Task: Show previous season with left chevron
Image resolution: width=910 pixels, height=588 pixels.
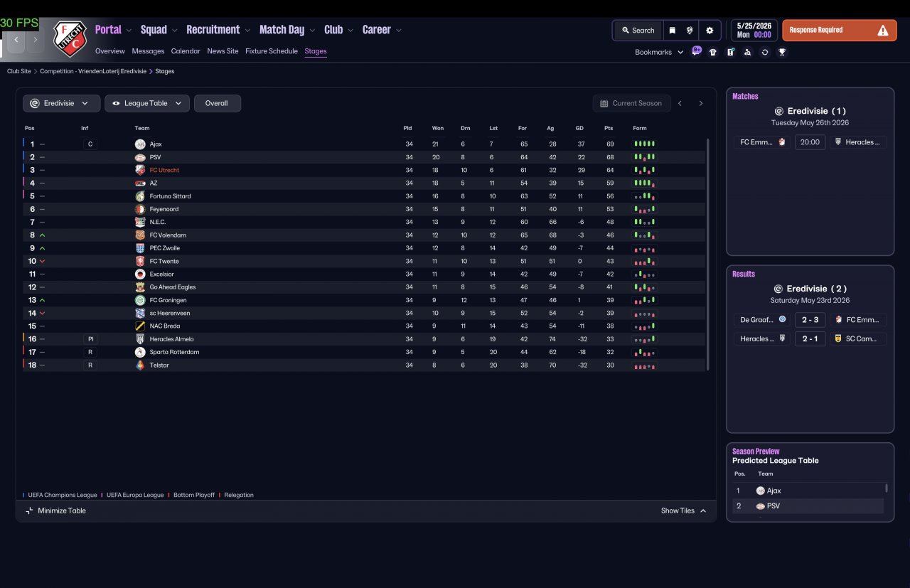Action: pos(680,103)
